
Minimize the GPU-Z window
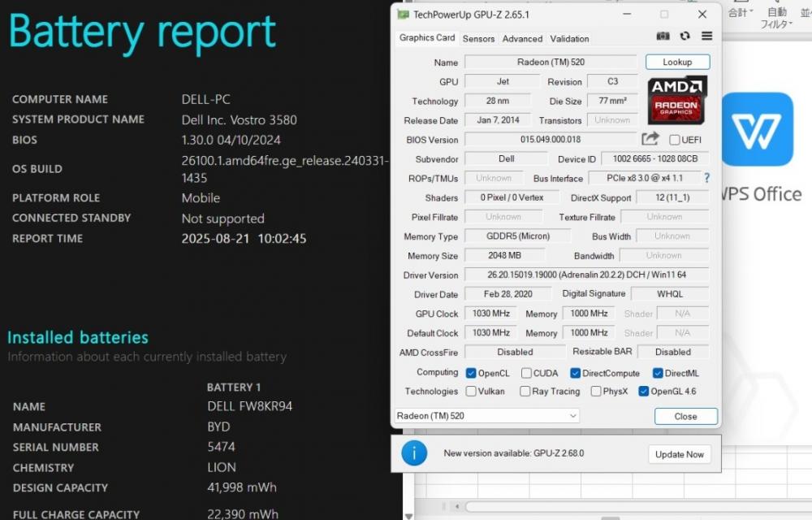click(x=627, y=15)
